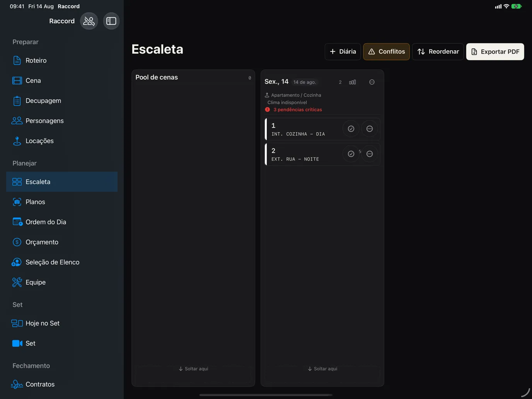Open the bar chart icon for Sex., 14
This screenshot has height=399, width=532.
click(x=353, y=82)
